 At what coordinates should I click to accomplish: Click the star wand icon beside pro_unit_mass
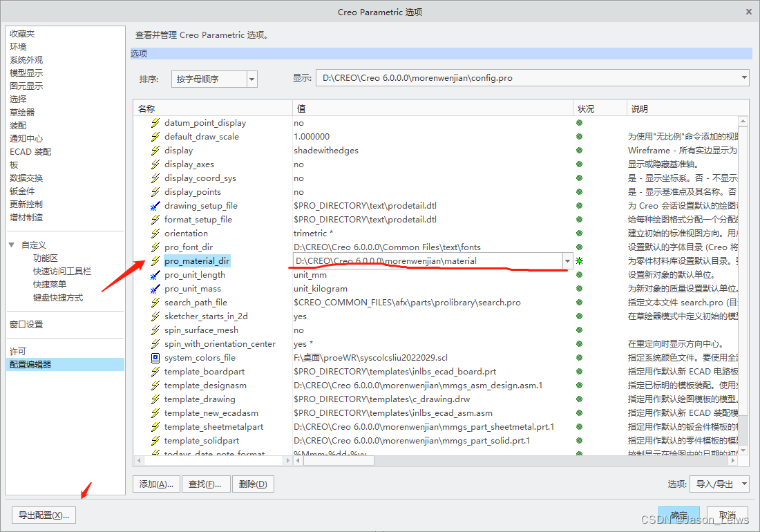[155, 289]
